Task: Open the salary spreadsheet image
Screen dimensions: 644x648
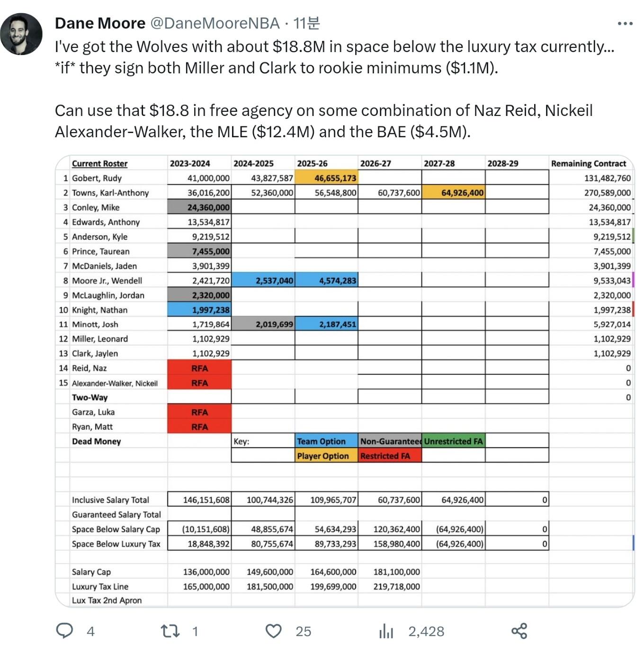Action: coord(345,381)
